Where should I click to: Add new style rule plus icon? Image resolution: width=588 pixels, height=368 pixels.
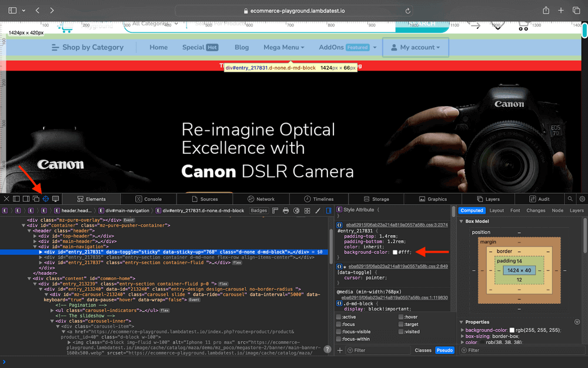pos(340,350)
